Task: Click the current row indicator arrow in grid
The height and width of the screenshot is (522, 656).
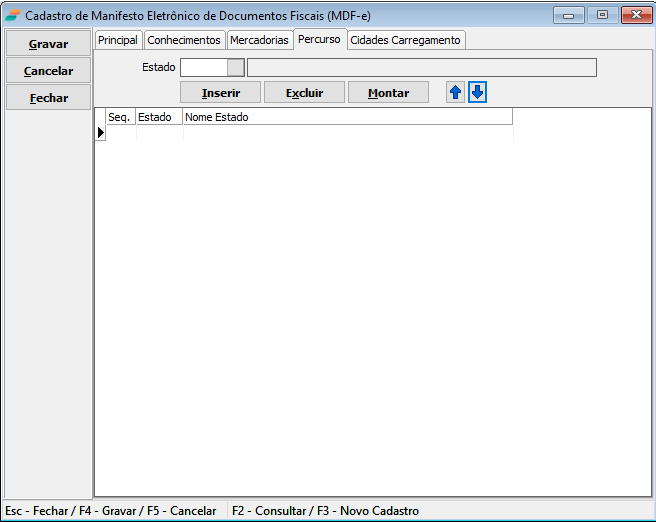Action: click(100, 132)
